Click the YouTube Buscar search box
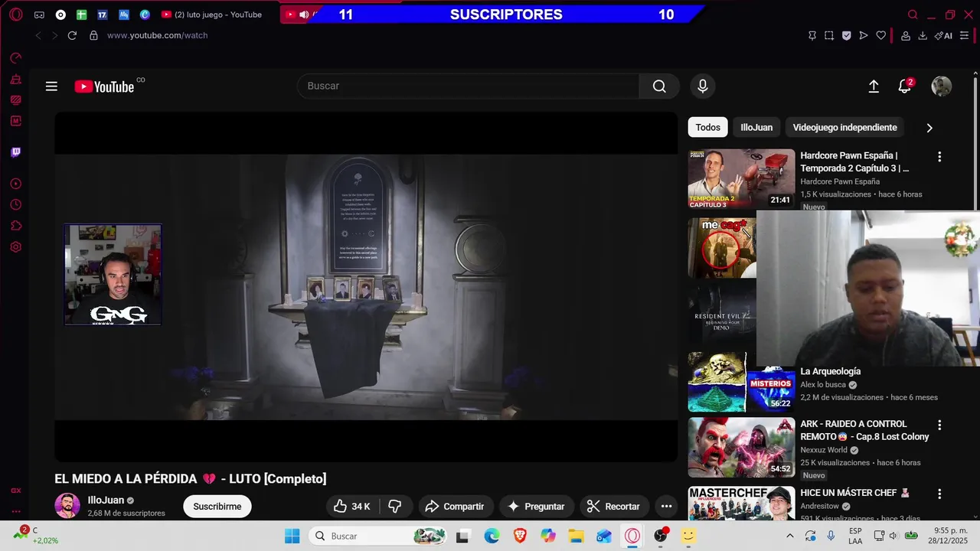This screenshot has height=551, width=980. point(468,86)
